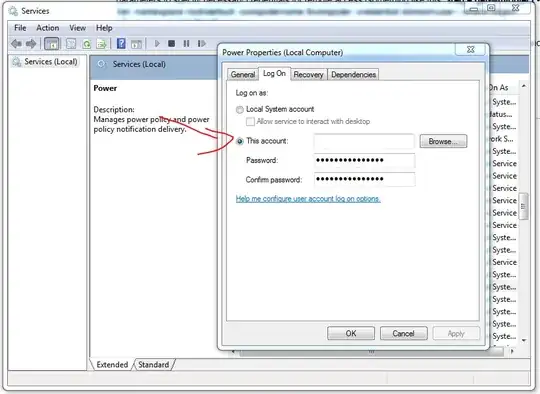
Task: Switch to the Standard view tab
Action: [154, 364]
